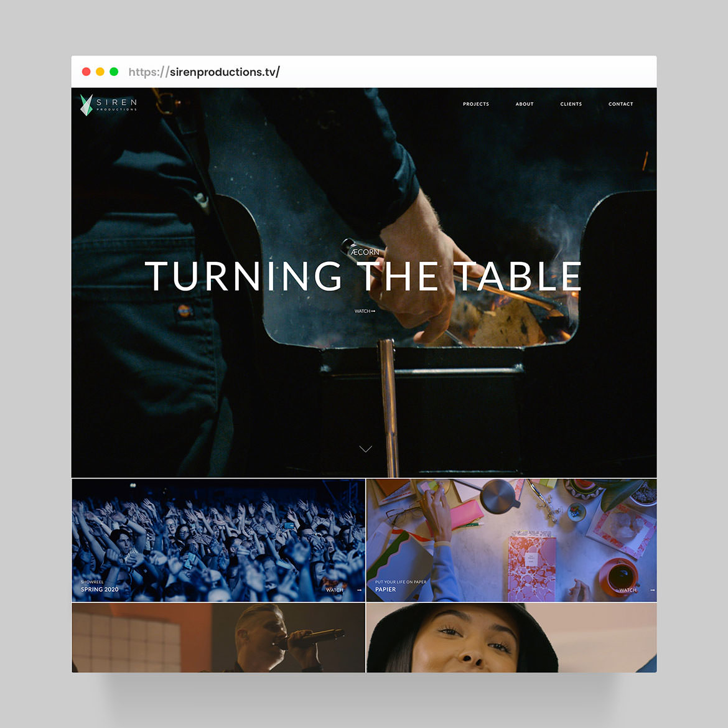Click the sirenproductions.tv address bar
The height and width of the screenshot is (728, 728).
pos(204,72)
